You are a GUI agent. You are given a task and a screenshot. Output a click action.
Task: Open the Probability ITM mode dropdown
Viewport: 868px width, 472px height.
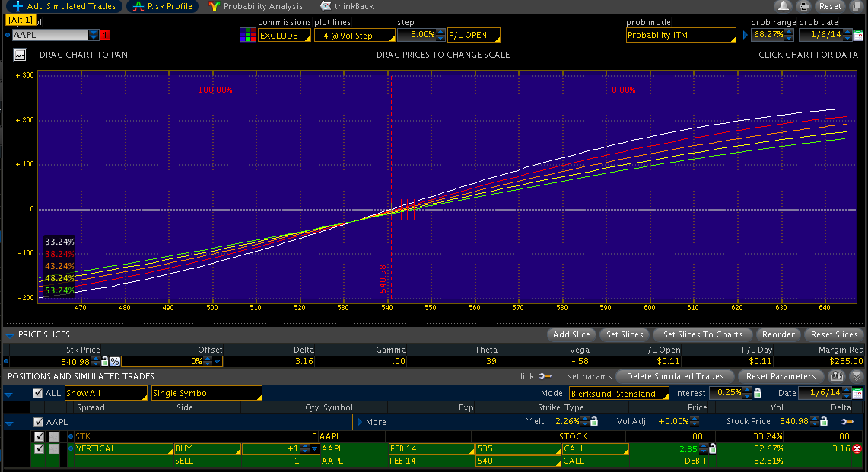(x=682, y=35)
